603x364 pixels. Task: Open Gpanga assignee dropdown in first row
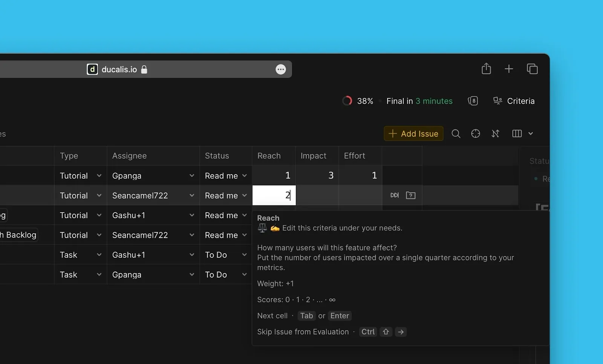[x=191, y=176]
